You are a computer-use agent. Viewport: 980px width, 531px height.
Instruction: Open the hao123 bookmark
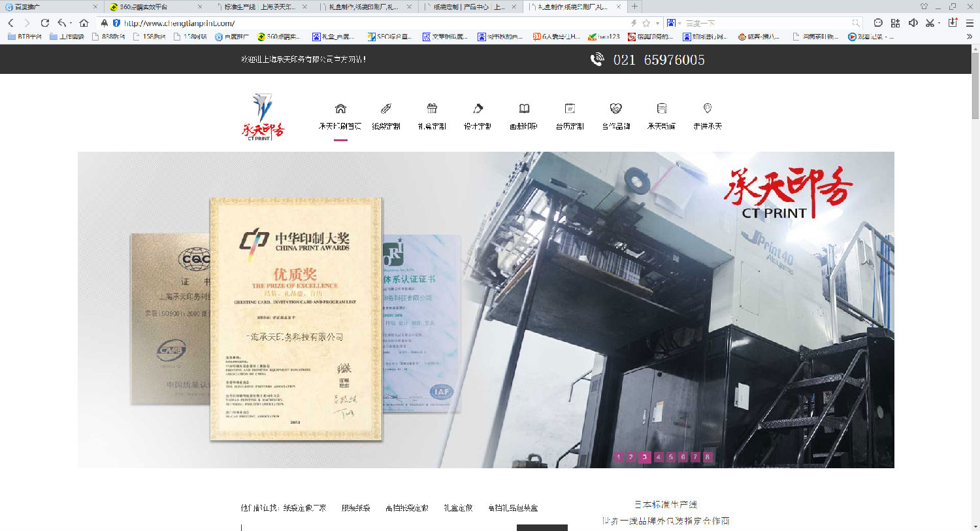(x=604, y=37)
